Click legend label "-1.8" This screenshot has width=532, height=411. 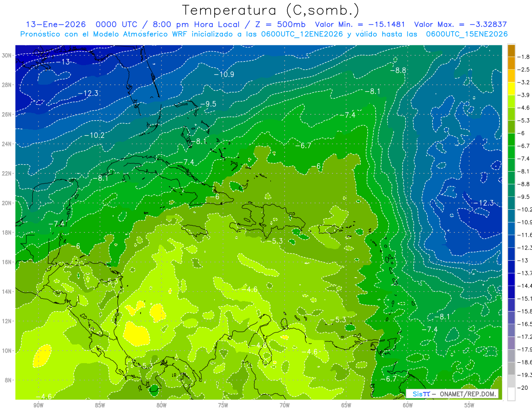[x=524, y=57]
